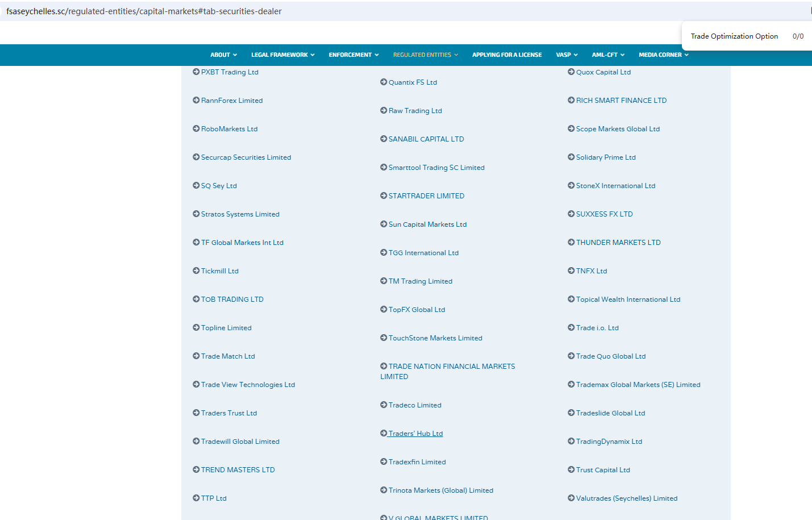Viewport: 812px width, 520px height.
Task: Click the arrow icon next to Sun Capital Markets Ltd
Action: 384,224
